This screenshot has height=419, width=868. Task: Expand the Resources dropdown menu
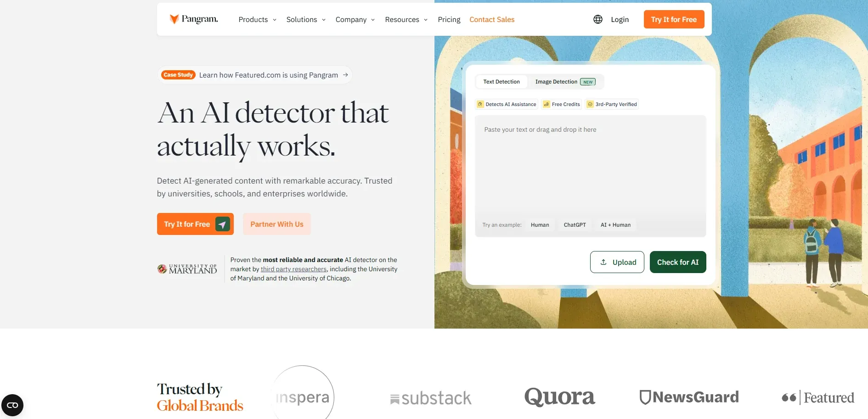pyautogui.click(x=406, y=19)
